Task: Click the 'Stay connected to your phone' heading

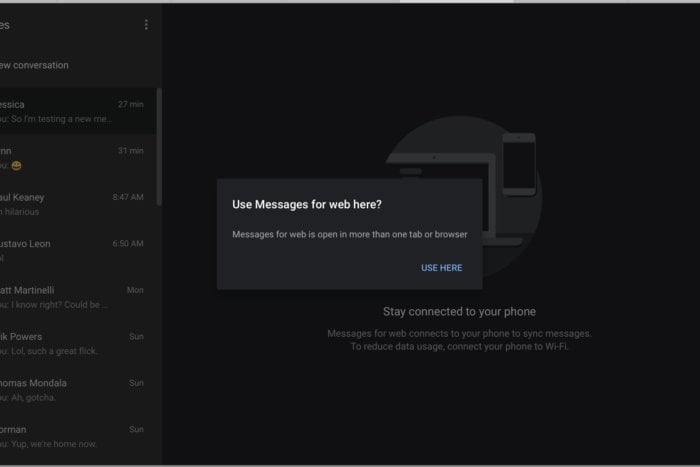Action: click(459, 312)
